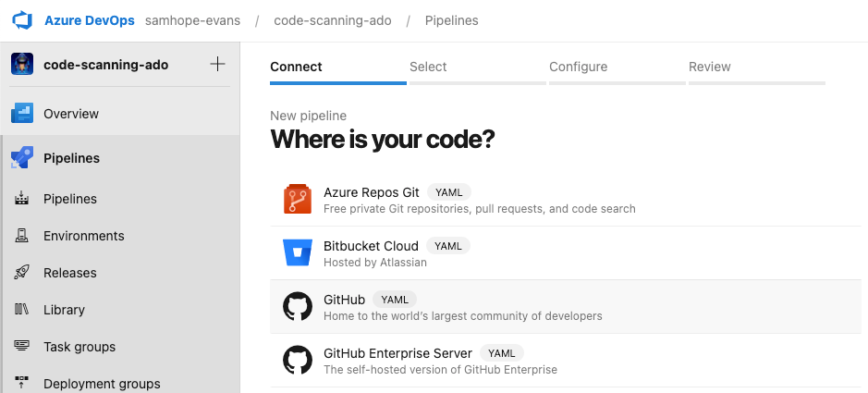Click the Azure DevOps logo icon
Viewport: 868px width, 393px height.
[x=21, y=19]
